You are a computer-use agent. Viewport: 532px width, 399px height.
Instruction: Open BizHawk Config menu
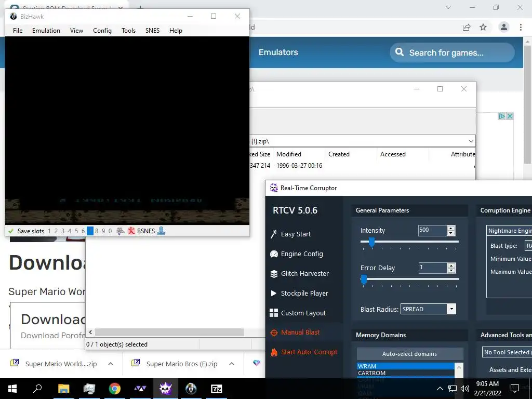[x=102, y=31]
